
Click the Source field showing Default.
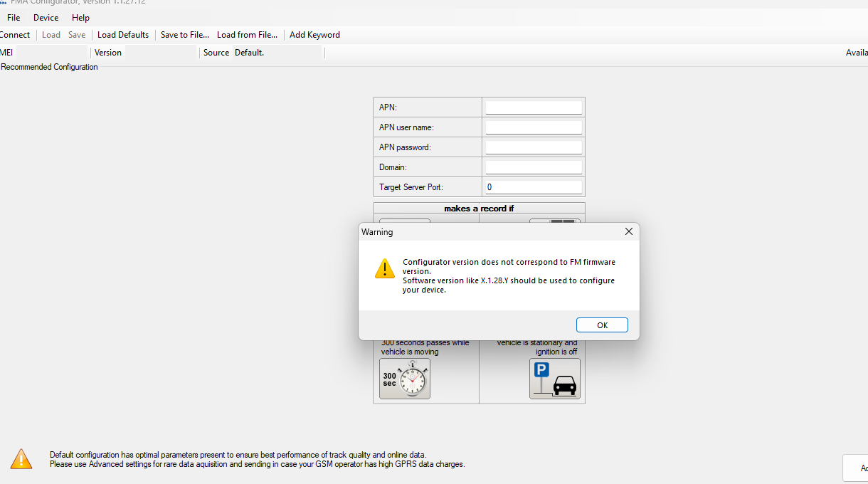pyautogui.click(x=277, y=53)
